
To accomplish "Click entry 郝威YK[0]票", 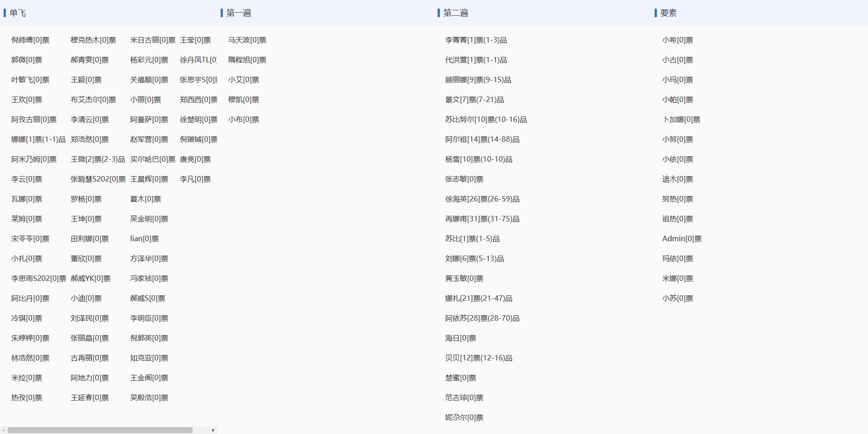I will [90, 279].
